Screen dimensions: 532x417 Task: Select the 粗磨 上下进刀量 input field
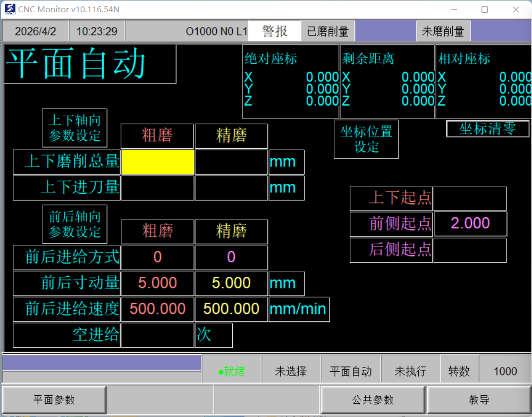click(158, 188)
